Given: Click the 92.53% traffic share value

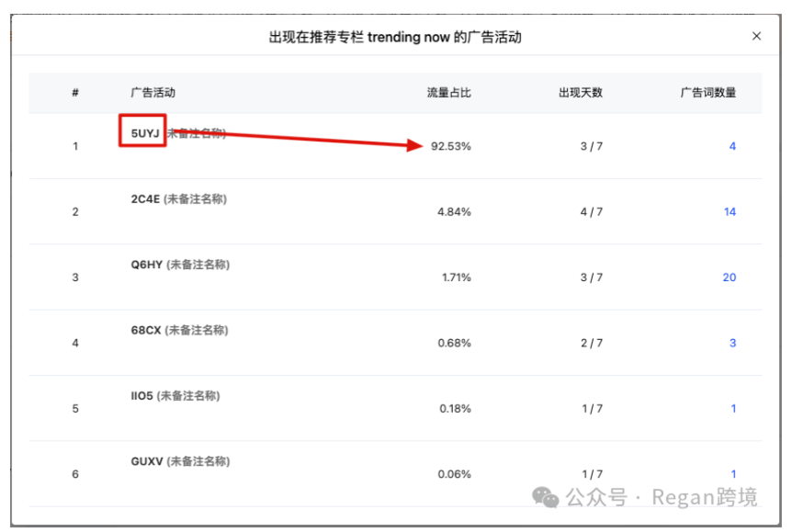Looking at the screenshot, I should click(x=450, y=146).
